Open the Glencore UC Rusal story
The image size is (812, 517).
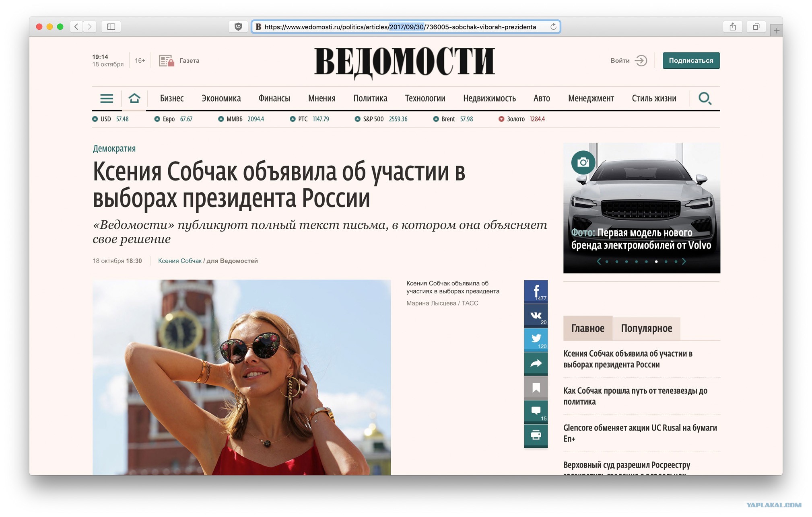click(x=640, y=433)
